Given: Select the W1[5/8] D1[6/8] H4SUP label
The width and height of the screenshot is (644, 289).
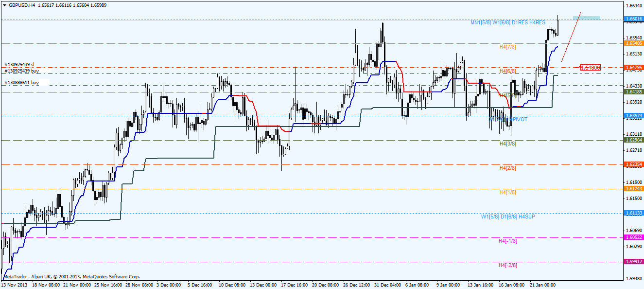Looking at the screenshot, I should tap(508, 217).
